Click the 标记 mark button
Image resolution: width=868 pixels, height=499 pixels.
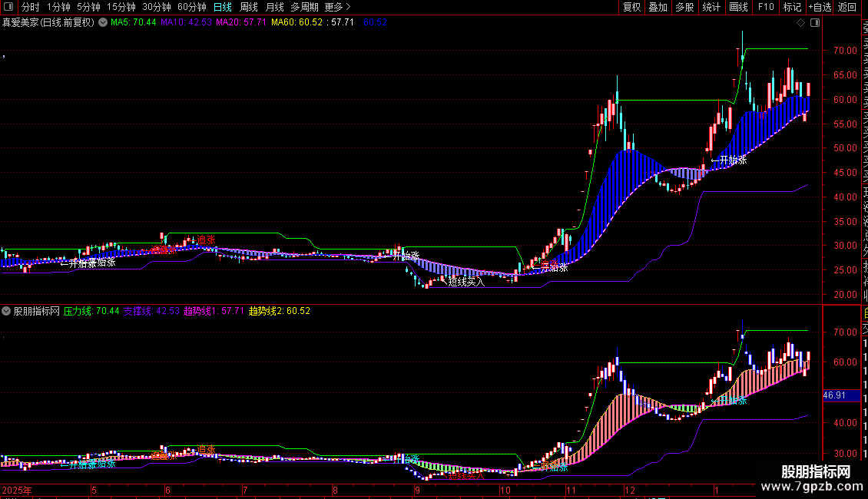pyautogui.click(x=792, y=7)
